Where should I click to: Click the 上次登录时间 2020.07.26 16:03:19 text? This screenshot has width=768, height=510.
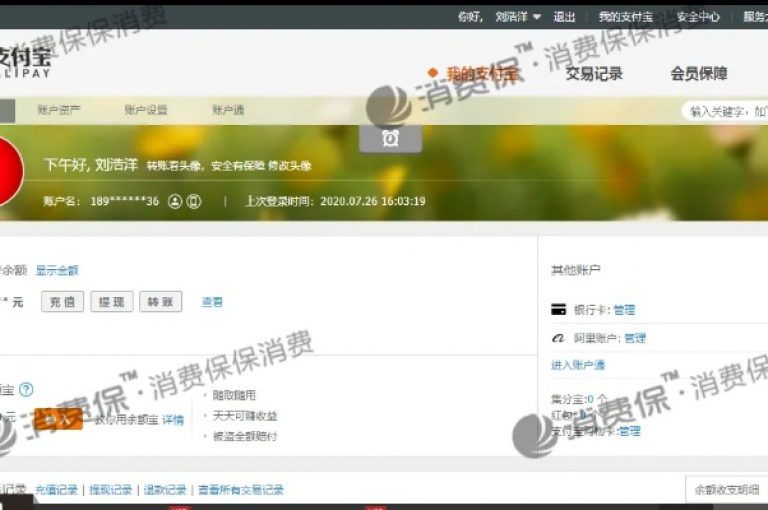click(335, 201)
